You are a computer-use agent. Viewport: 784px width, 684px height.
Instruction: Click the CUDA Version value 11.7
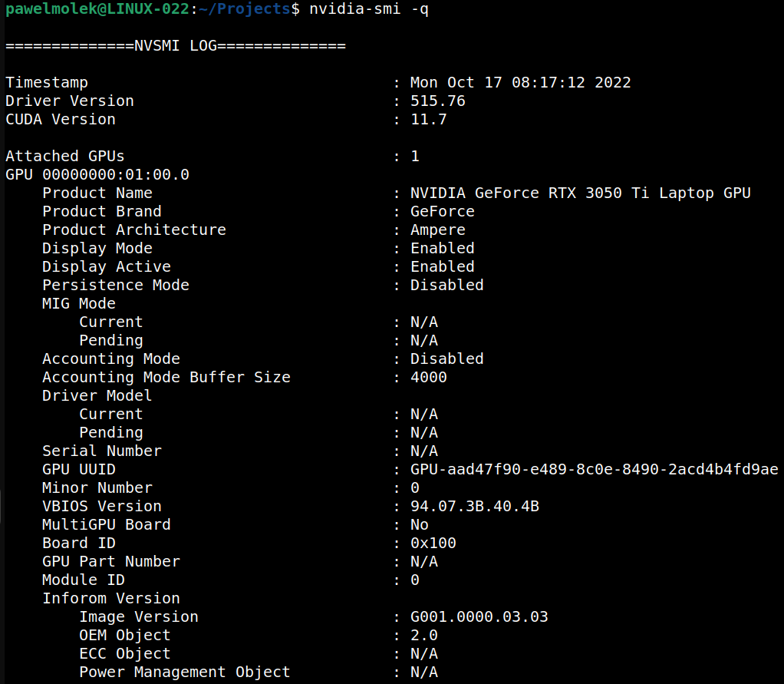pos(428,119)
